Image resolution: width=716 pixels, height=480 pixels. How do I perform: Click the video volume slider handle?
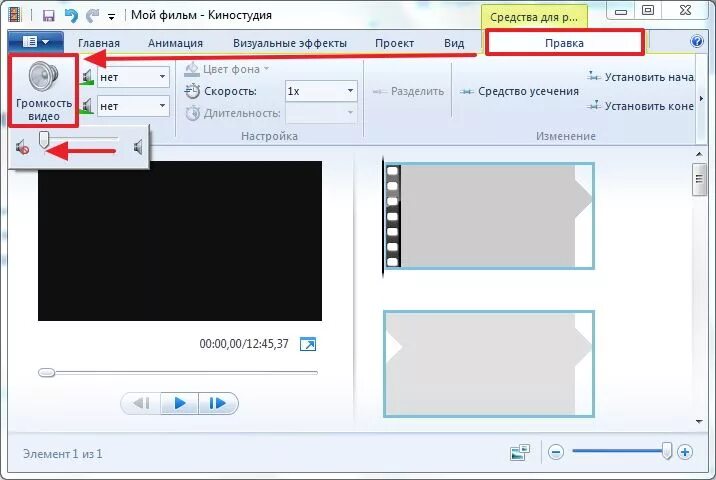tap(44, 139)
